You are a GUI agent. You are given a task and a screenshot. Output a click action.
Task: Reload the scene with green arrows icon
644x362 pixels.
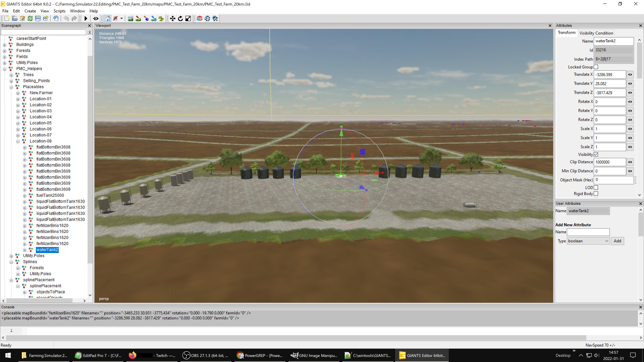pos(30,18)
